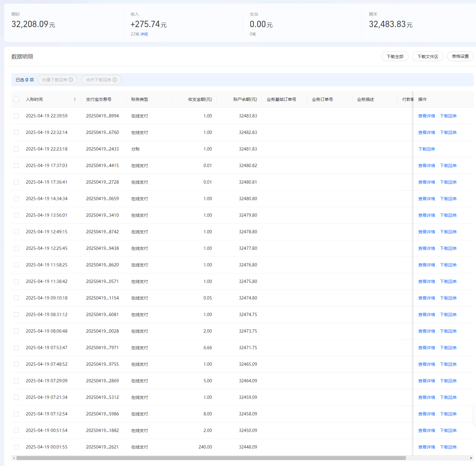
Task: Open 详细 link under income total
Action: (x=144, y=34)
